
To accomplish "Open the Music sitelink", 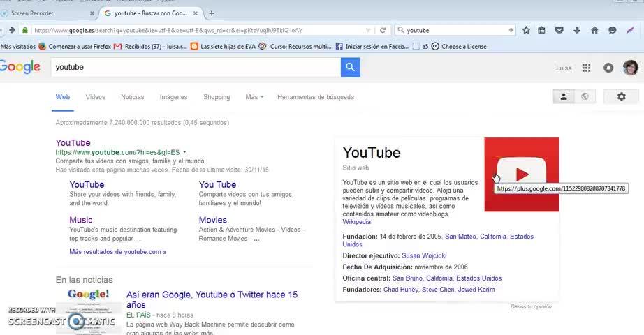I will coord(80,220).
